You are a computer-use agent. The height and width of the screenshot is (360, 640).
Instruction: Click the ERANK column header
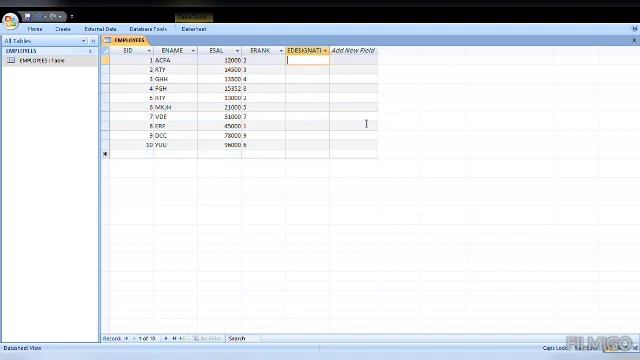point(260,51)
